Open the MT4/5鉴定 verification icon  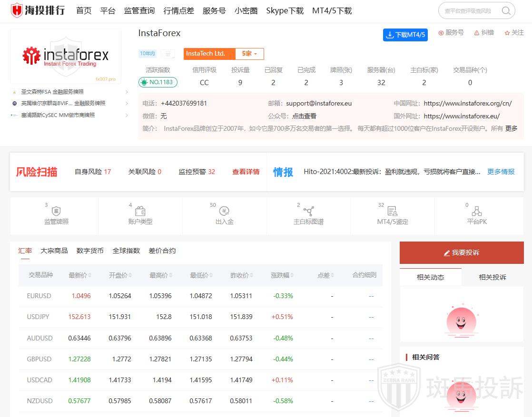pyautogui.click(x=392, y=211)
